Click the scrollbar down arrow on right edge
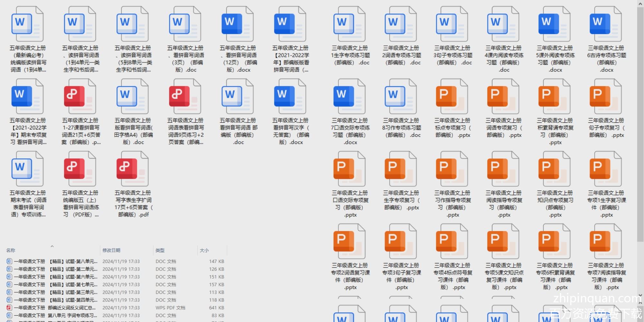This screenshot has height=322, width=644. point(640,295)
